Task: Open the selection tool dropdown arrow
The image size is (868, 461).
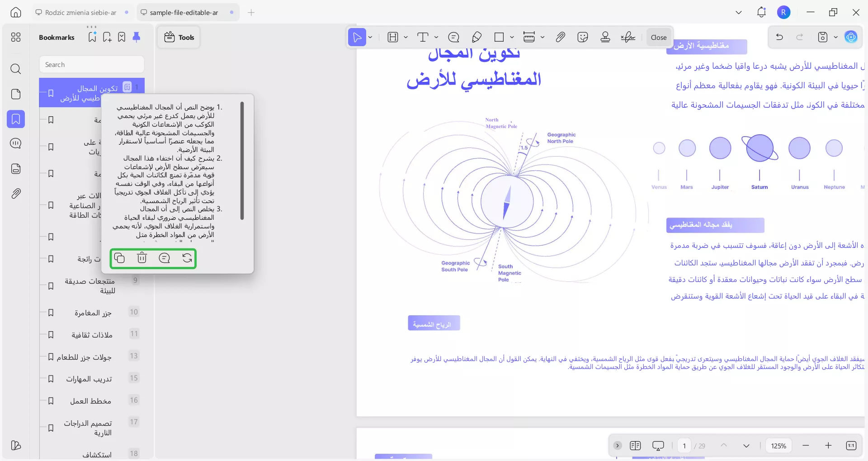Action: pos(370,37)
